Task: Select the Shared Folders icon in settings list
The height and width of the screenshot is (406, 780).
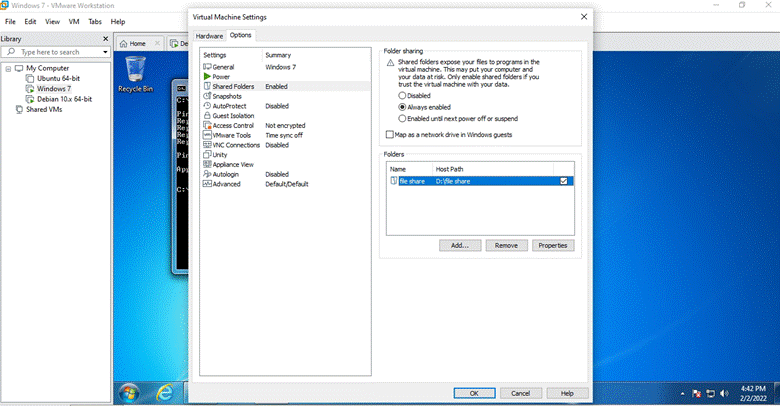Action: click(207, 86)
